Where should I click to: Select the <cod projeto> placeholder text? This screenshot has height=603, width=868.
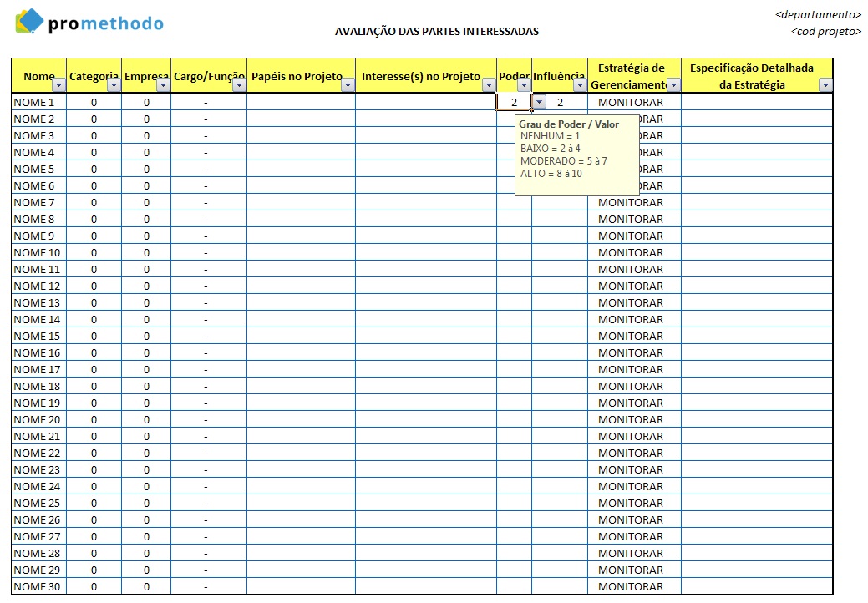[x=826, y=31]
